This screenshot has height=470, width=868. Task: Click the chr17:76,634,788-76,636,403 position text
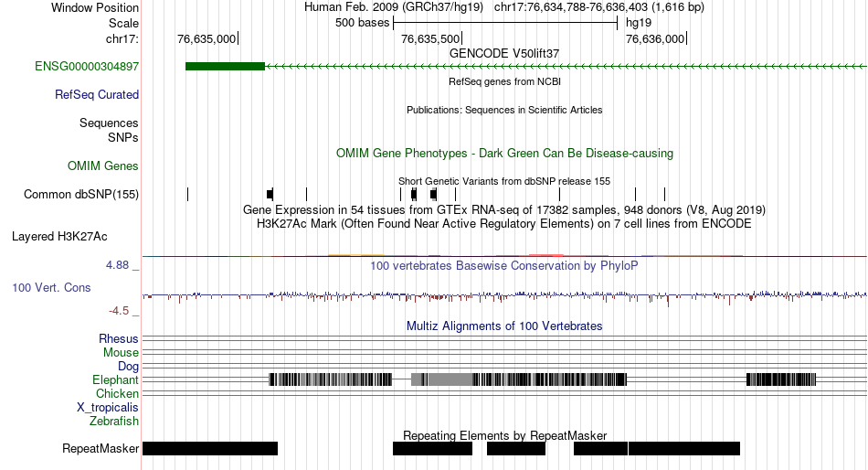(599, 7)
